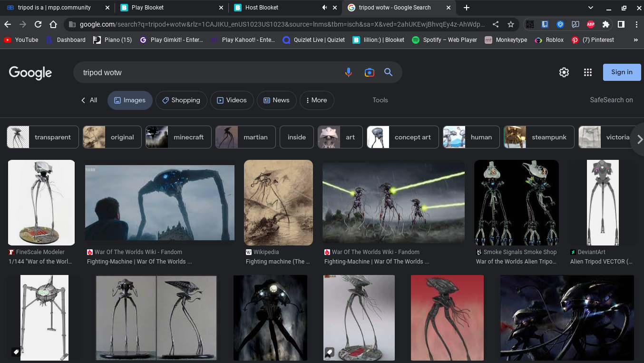The width and height of the screenshot is (644, 363).
Task: Filter images by the martian chip
Action: coord(245,137)
